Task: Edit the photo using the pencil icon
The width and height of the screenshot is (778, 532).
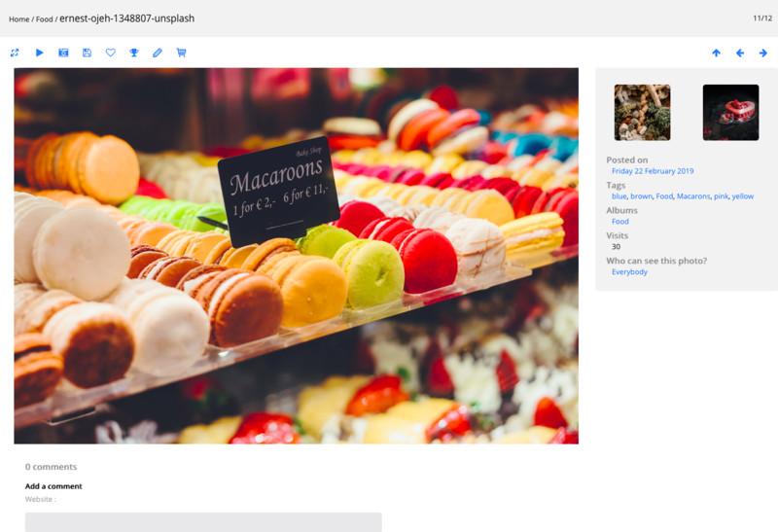Action: (x=158, y=53)
